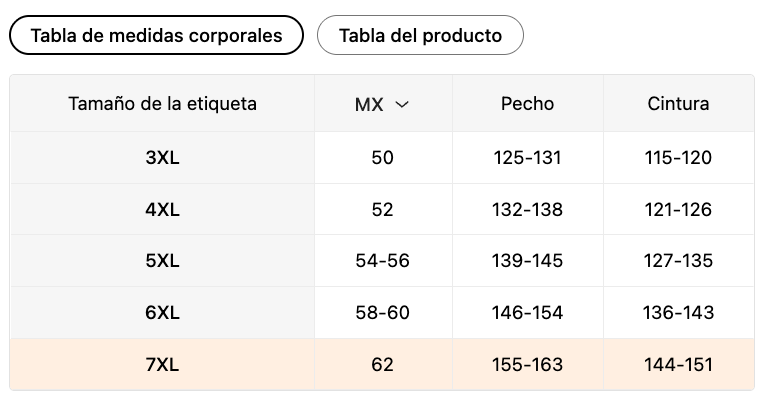Click the Pecho column header
The width and height of the screenshot is (776, 404).
point(528,103)
